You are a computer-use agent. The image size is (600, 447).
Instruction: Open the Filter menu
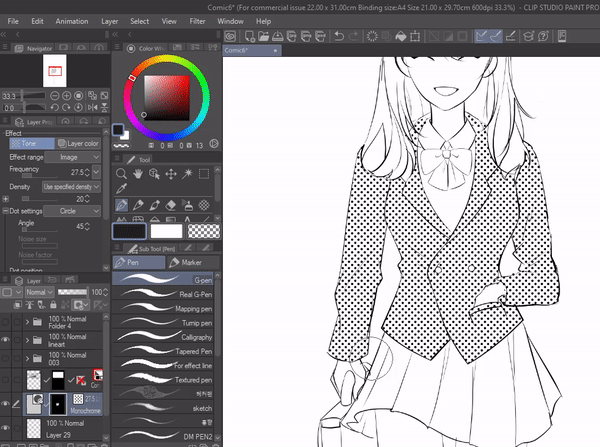pos(197,20)
